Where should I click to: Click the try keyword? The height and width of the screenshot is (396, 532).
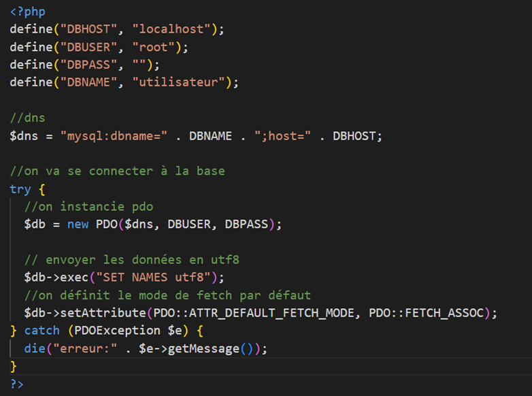20,189
